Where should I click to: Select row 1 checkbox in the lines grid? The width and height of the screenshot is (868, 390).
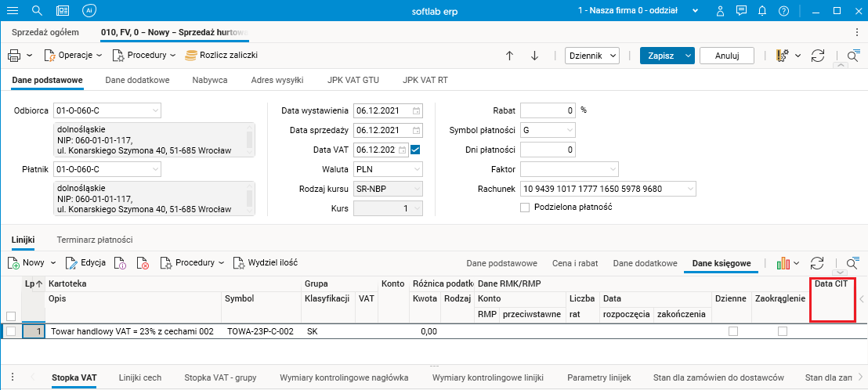[x=10, y=331]
